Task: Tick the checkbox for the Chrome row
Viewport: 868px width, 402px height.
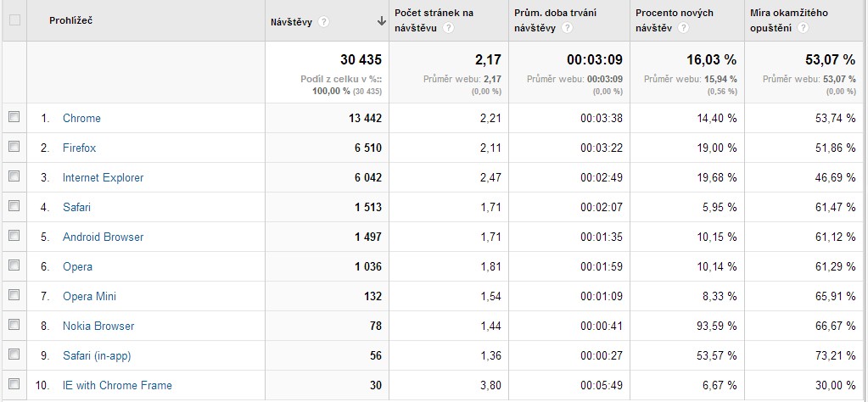Action: click(14, 118)
